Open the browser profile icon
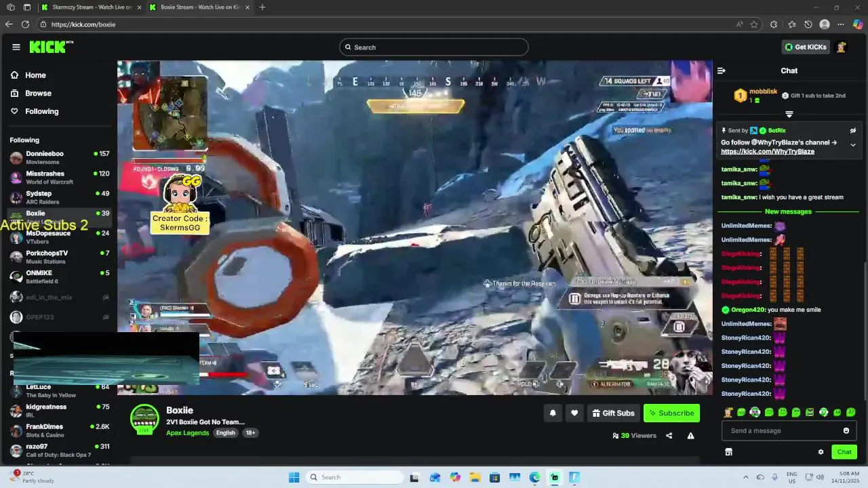 click(825, 24)
